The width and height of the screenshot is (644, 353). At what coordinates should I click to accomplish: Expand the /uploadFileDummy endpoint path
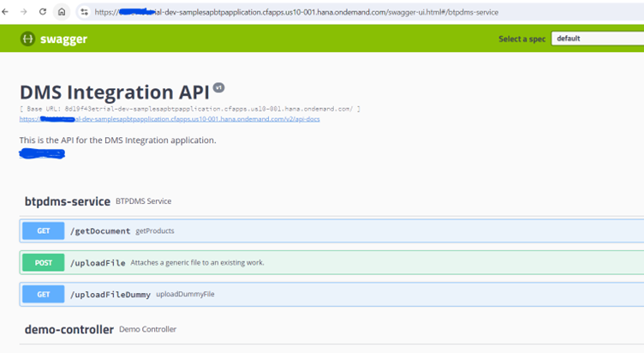point(110,294)
